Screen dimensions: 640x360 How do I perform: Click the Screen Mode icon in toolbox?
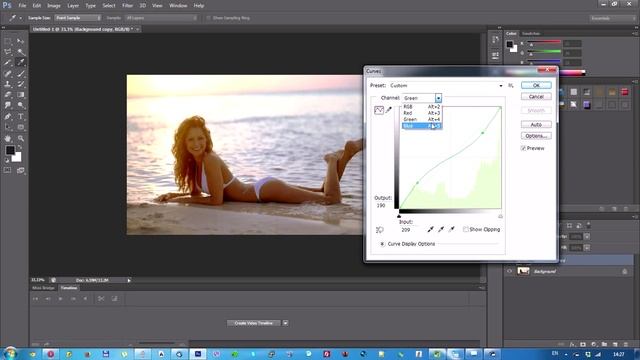coord(20,170)
